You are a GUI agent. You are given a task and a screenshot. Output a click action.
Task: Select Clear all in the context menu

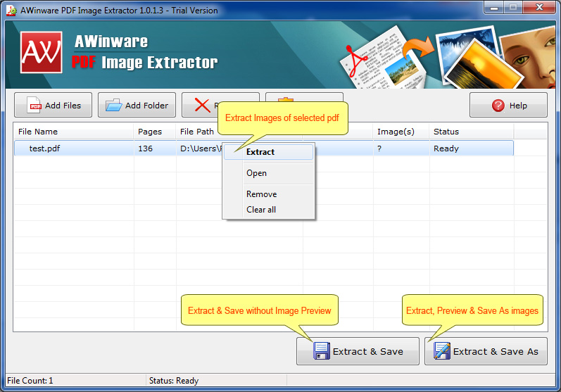tap(269, 210)
